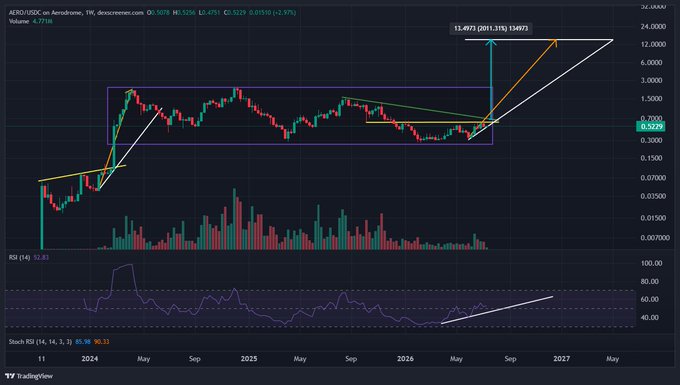
Task: Click the 12.0000 price axis label
Action: 653,45
